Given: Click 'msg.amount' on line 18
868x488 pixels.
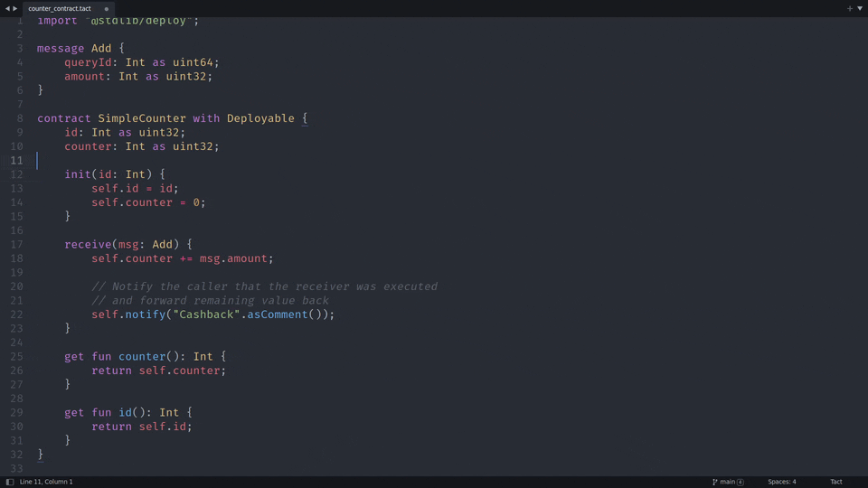Looking at the screenshot, I should pyautogui.click(x=233, y=258).
